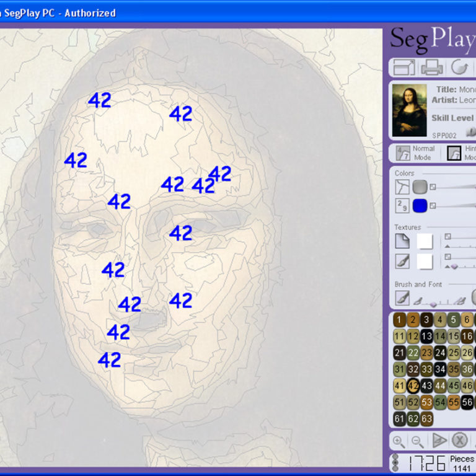Click the brush texture icon under Textures
The width and height of the screenshot is (476, 476).
[402, 261]
